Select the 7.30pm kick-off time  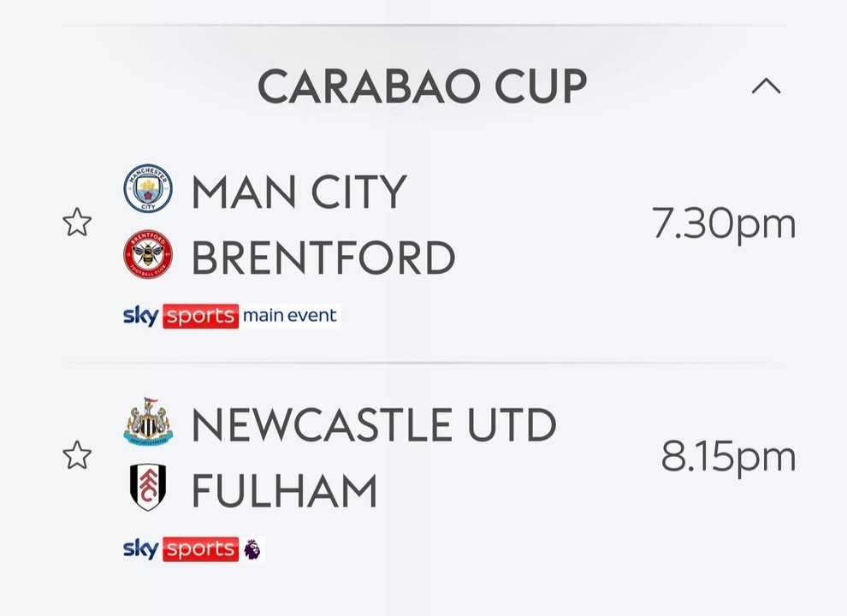(724, 223)
